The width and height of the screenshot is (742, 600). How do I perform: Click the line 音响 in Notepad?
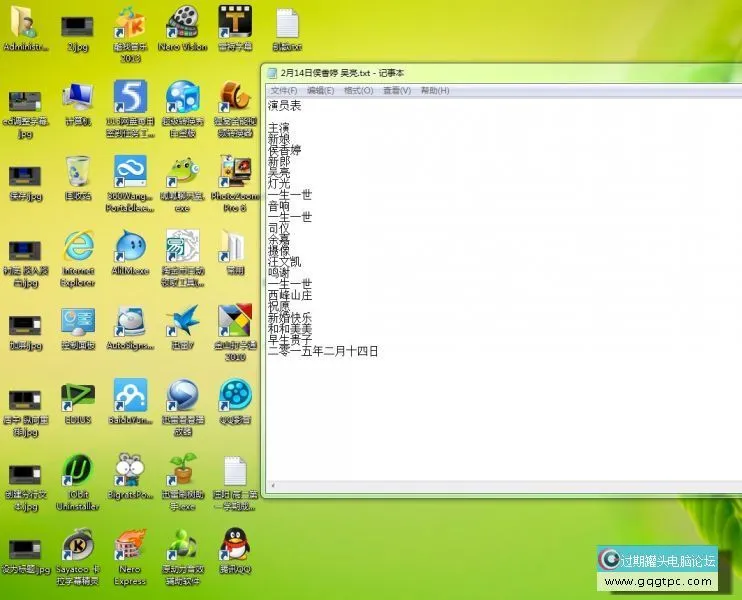[279, 206]
